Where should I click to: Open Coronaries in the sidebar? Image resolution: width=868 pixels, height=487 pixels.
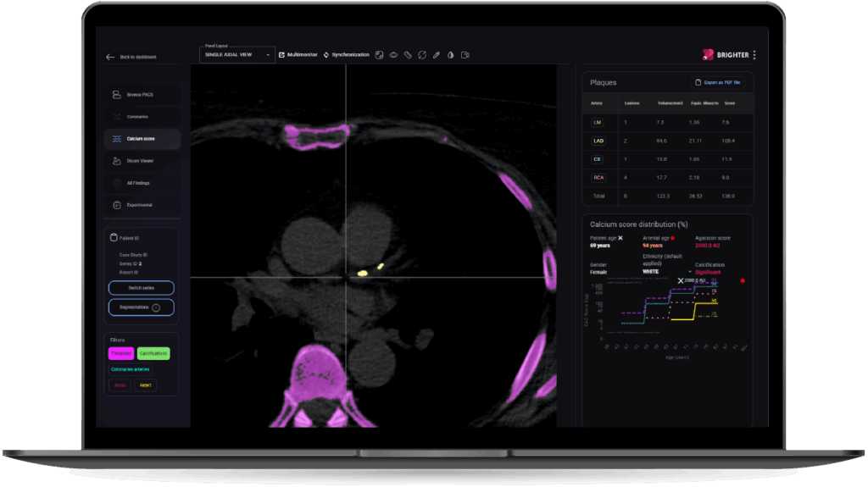(x=142, y=117)
